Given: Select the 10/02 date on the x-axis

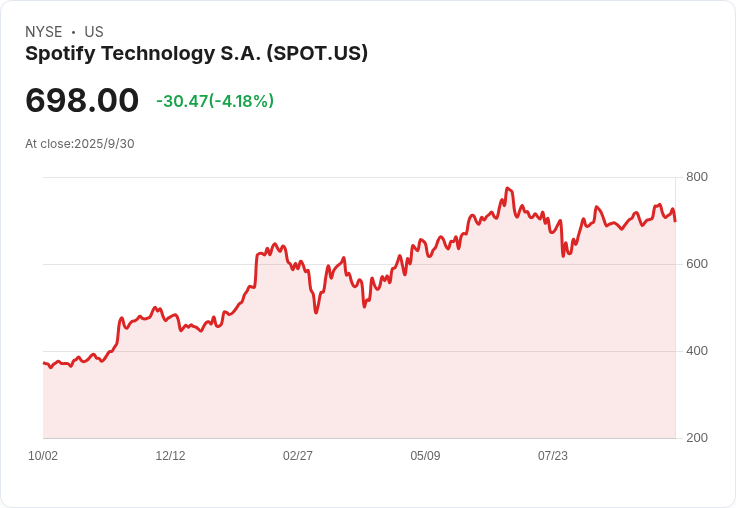Looking at the screenshot, I should 43,456.
